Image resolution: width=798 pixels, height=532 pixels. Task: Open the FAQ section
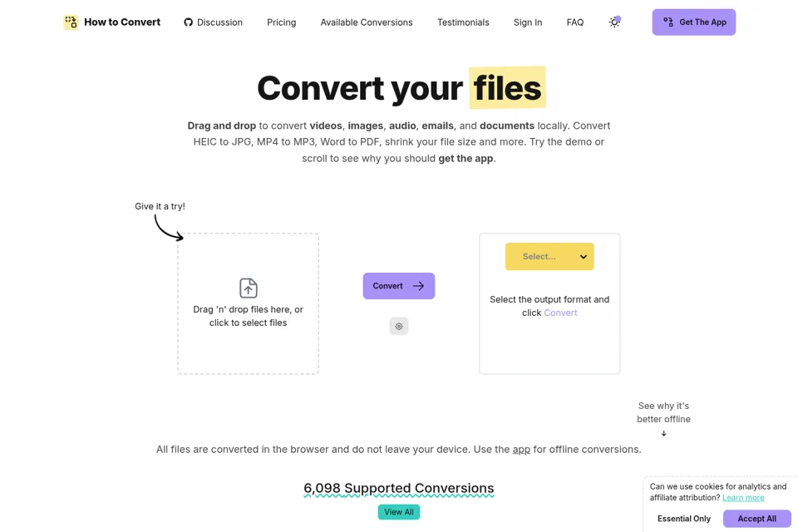click(x=575, y=22)
